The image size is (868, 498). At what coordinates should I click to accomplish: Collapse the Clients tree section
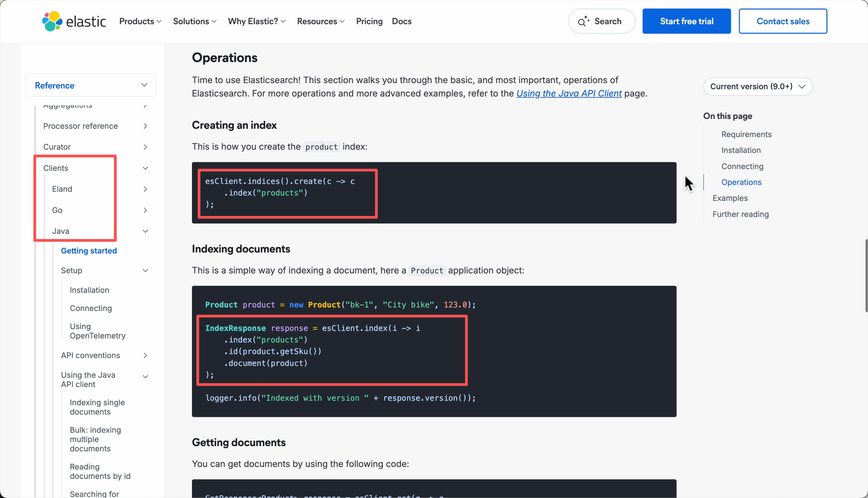click(x=145, y=168)
